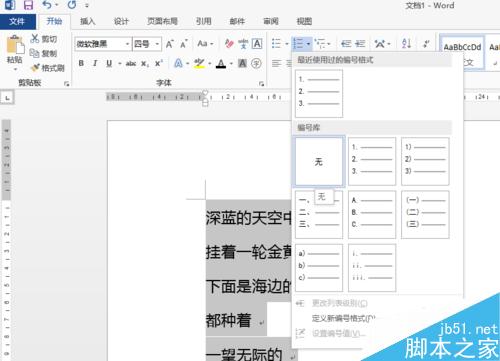
Task: Click the increase indent icon
Action: (360, 43)
